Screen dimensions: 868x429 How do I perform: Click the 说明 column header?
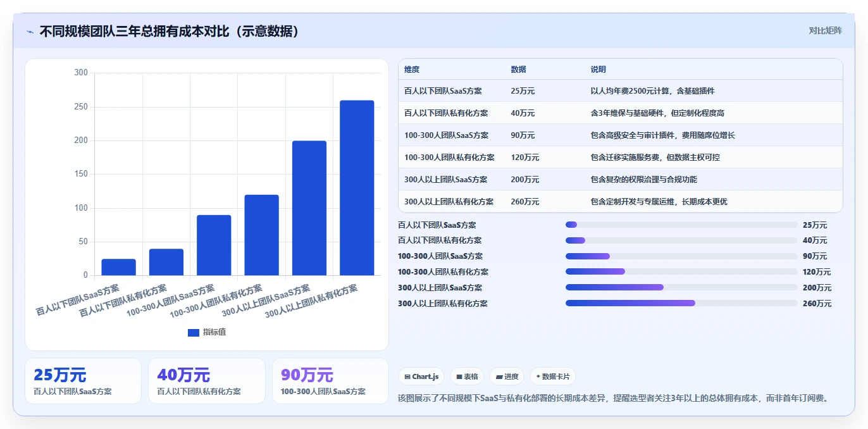click(x=598, y=70)
